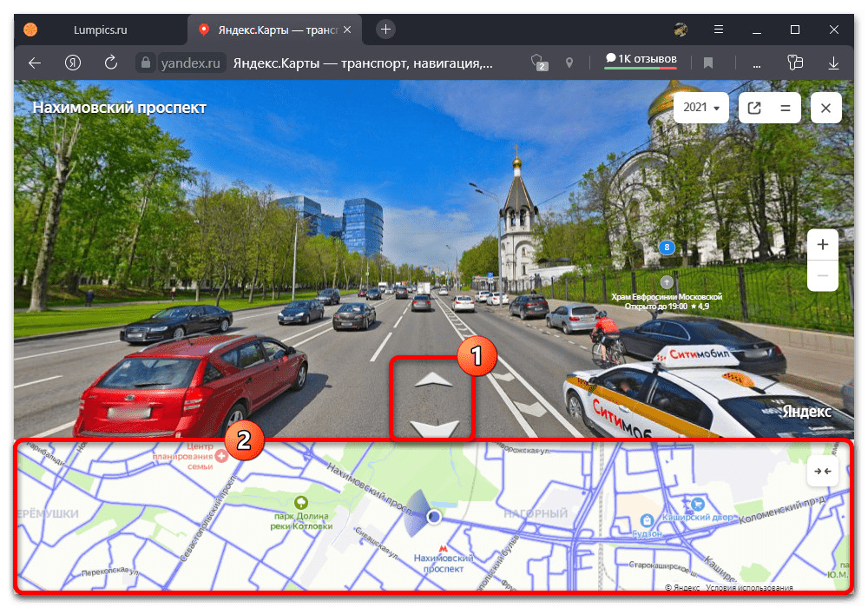Viewport: 868px width, 608px height.
Task: Zoom in the panorama with plus button
Action: pyautogui.click(x=822, y=245)
